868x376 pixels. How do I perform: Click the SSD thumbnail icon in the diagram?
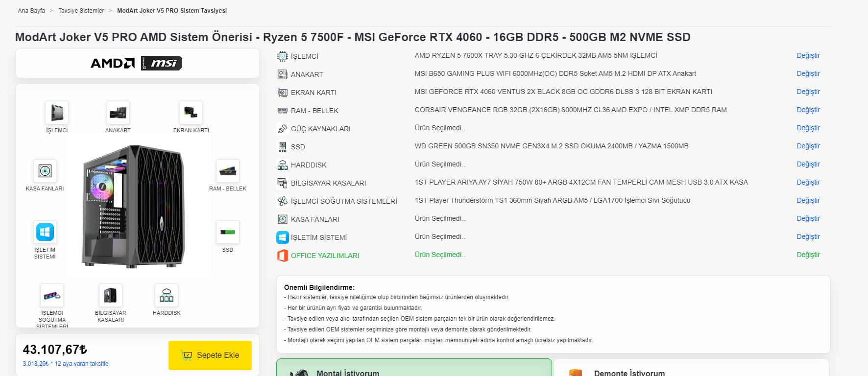pyautogui.click(x=228, y=232)
